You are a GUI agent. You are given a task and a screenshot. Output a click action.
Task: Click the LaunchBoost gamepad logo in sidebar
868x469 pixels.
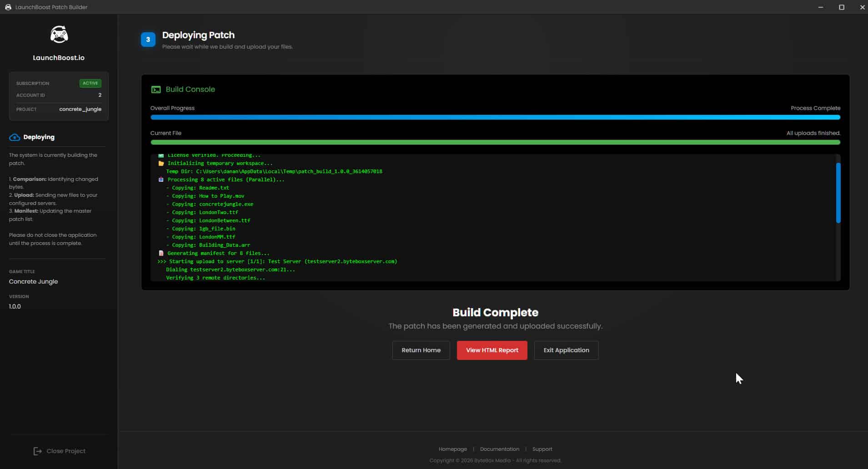pos(59,35)
